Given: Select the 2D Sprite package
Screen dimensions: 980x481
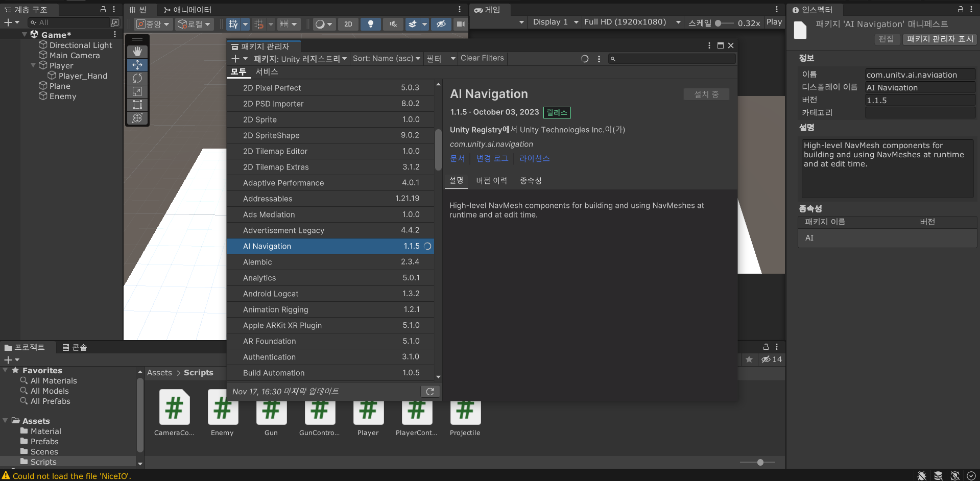Looking at the screenshot, I should pos(330,119).
